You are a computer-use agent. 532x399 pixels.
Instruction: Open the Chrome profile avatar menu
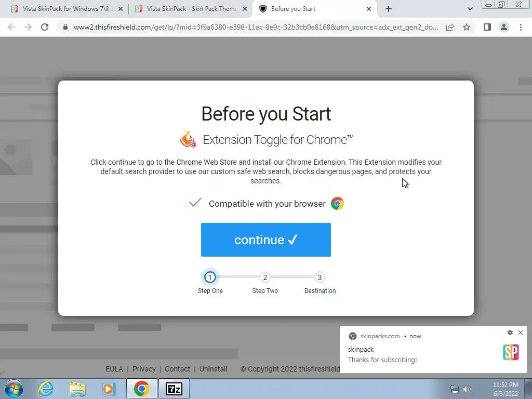pos(504,27)
